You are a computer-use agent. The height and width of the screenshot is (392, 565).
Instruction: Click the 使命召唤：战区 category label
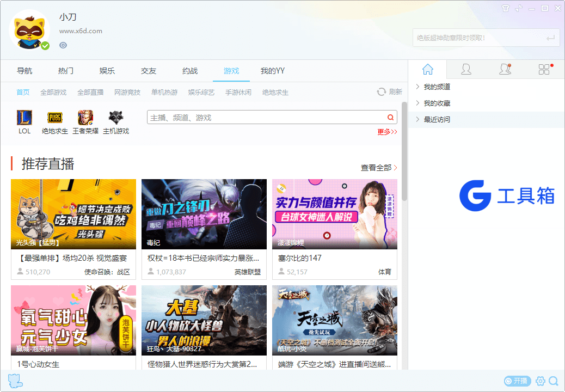pos(107,272)
